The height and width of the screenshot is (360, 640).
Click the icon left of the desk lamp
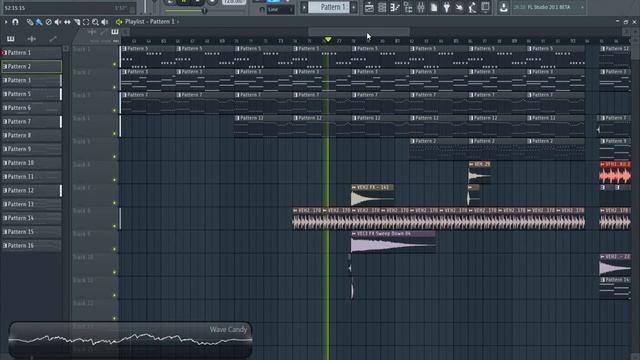tap(460, 7)
